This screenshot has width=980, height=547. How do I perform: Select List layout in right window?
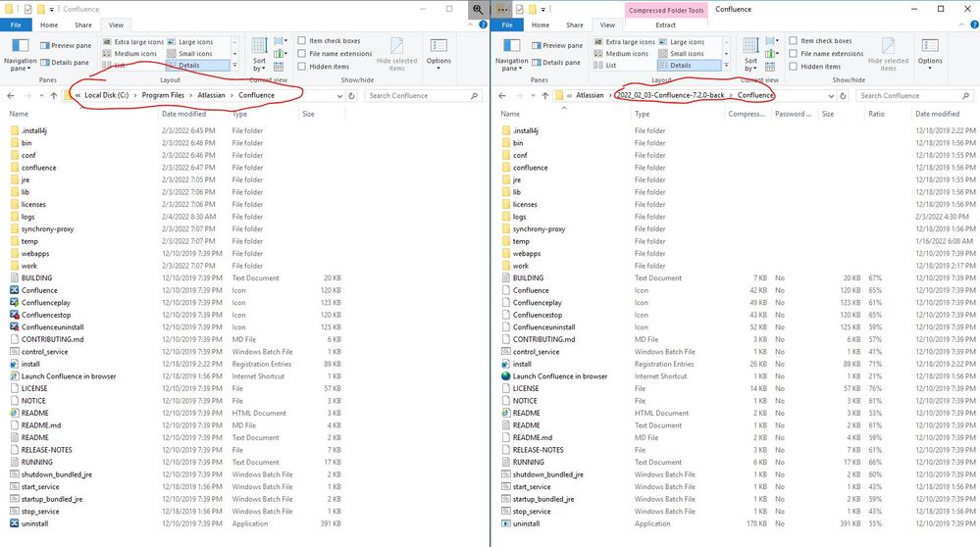[x=605, y=66]
